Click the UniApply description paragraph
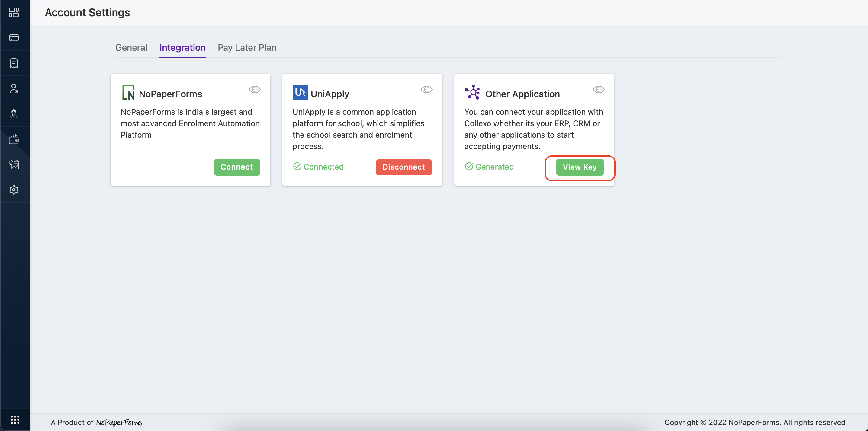 pos(358,129)
